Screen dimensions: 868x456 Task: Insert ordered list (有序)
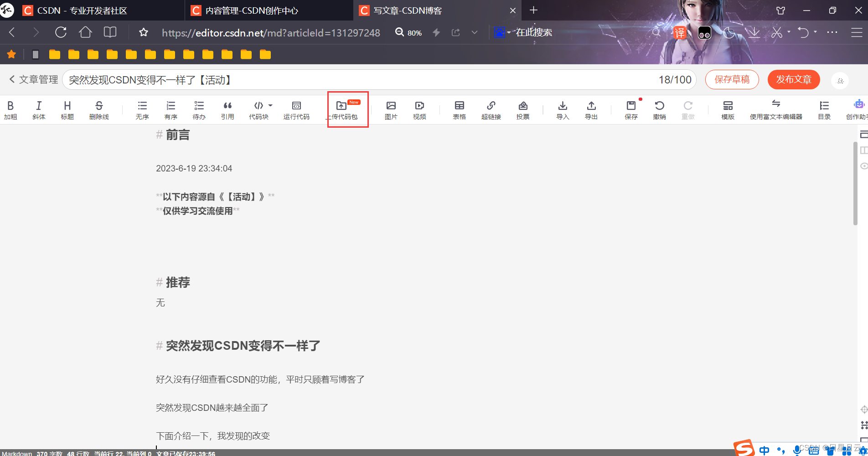tap(170, 110)
